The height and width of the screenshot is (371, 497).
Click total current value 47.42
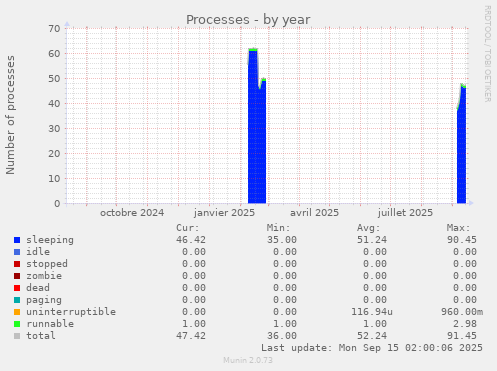(191, 336)
